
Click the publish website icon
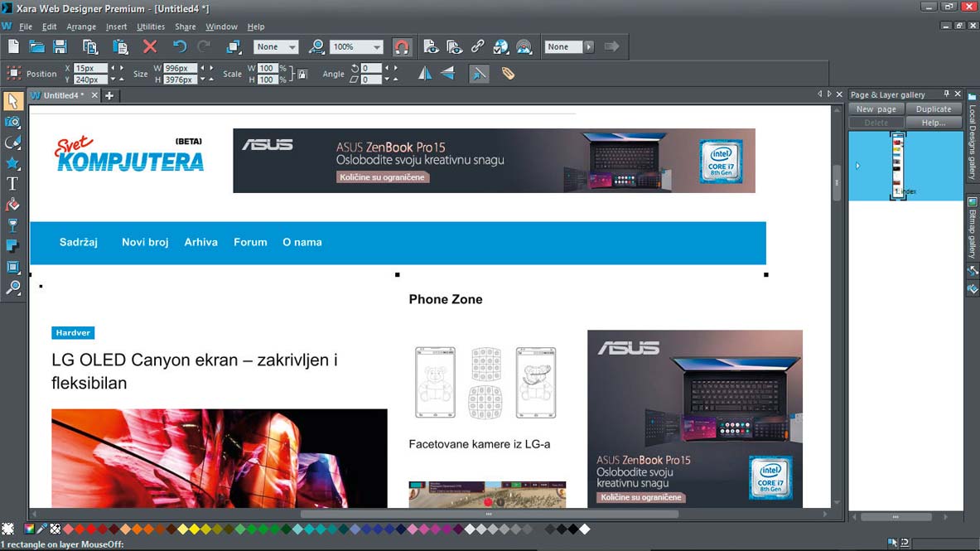pos(524,46)
